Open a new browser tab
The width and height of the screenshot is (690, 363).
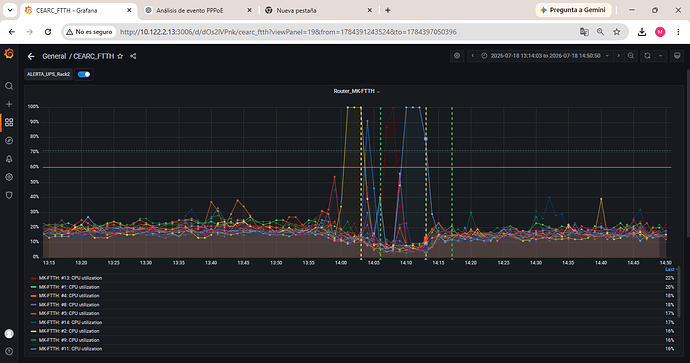click(388, 10)
